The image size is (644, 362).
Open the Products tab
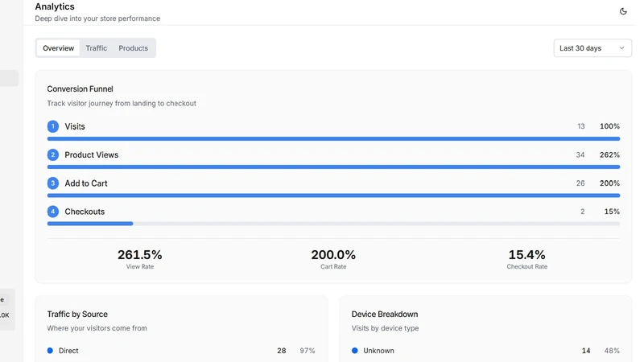[x=133, y=48]
